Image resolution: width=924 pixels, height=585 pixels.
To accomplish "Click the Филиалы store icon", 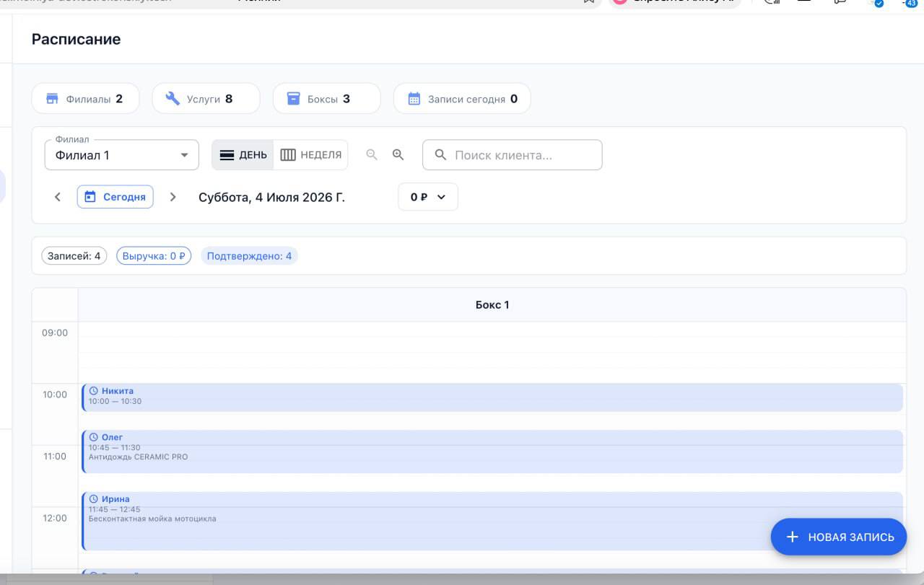I will (52, 99).
